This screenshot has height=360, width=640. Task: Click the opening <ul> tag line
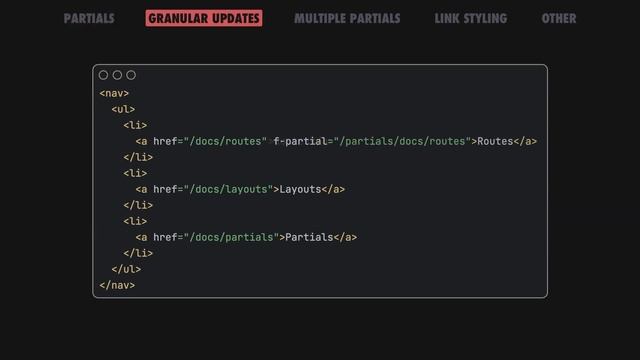point(123,109)
